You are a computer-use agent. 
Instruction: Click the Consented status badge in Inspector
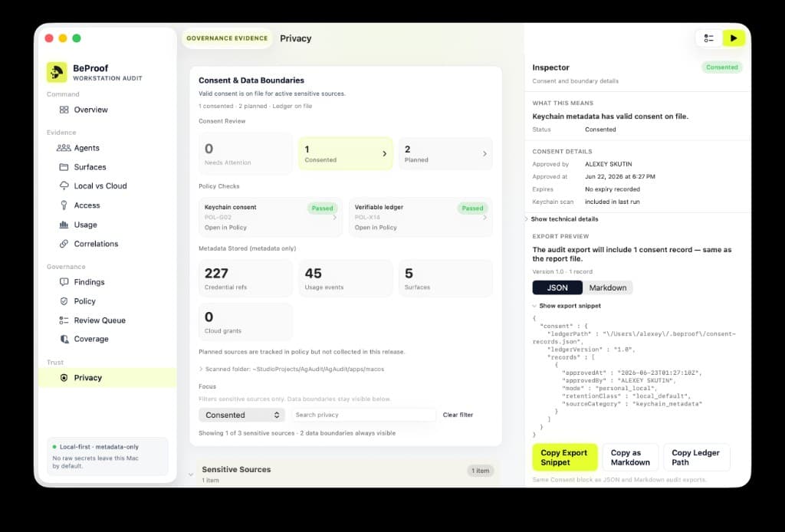click(722, 67)
